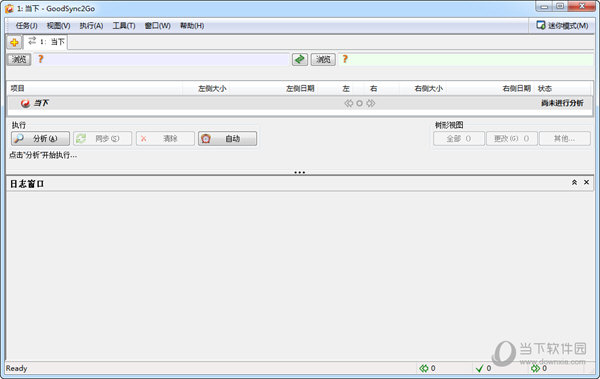Select the '1: 当下' job tab
This screenshot has height=379, width=600.
(x=46, y=42)
